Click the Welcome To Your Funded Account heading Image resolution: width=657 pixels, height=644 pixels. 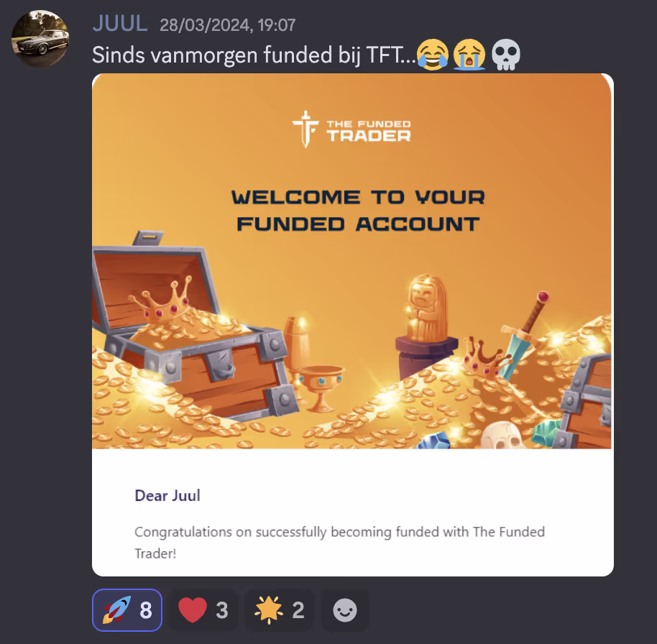click(358, 211)
